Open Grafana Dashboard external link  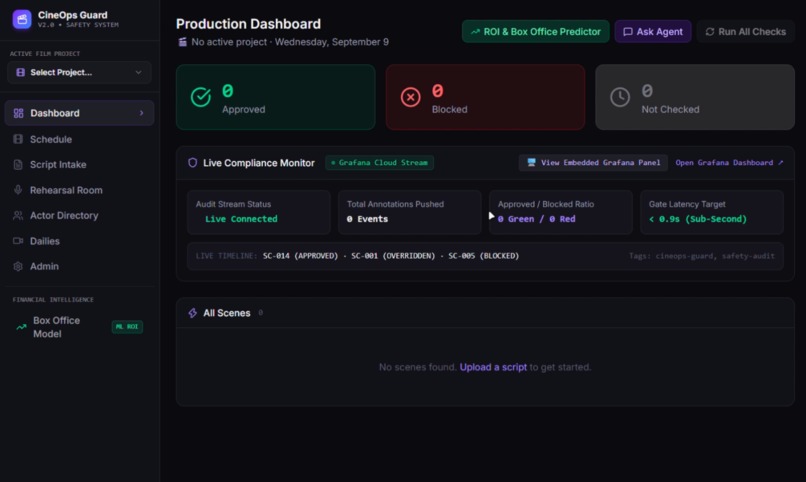[x=729, y=162]
